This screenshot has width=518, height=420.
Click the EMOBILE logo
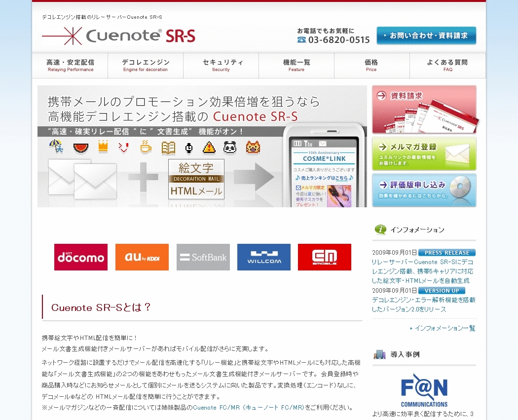click(x=325, y=257)
